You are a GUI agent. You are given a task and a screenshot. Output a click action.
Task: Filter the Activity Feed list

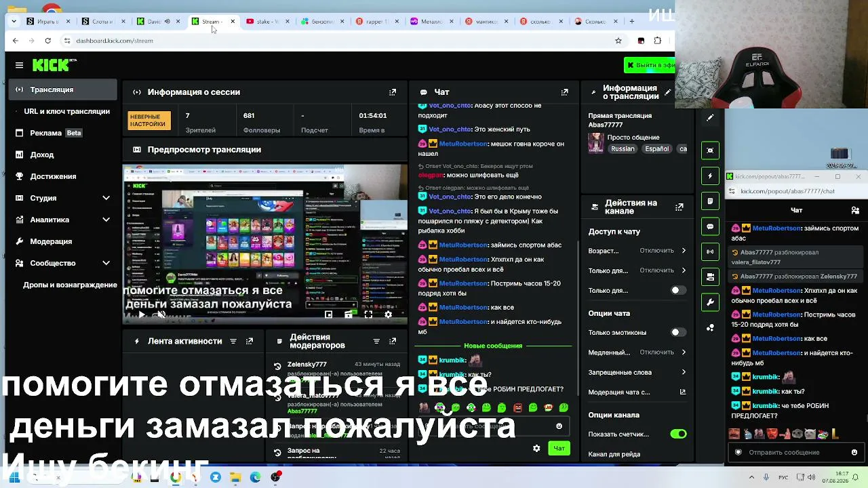click(233, 341)
